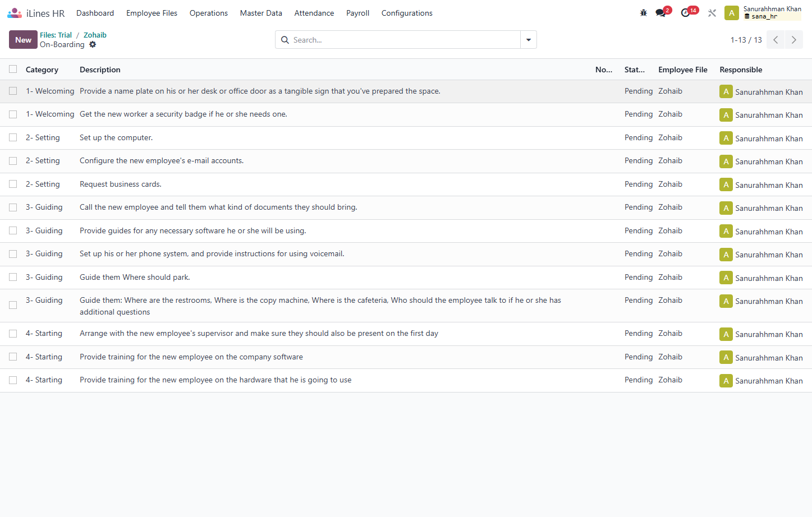Open the chat messages icon
This screenshot has width=812, height=517.
click(x=660, y=13)
